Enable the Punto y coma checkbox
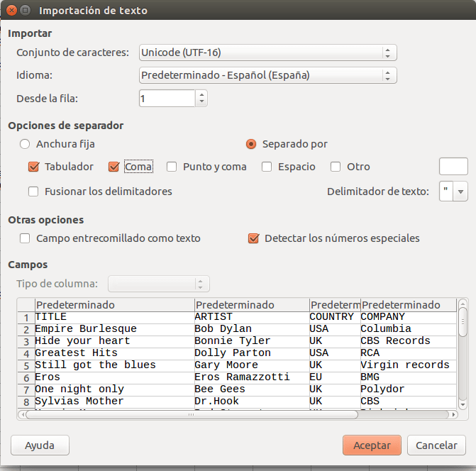This screenshot has width=476, height=471. point(172,167)
